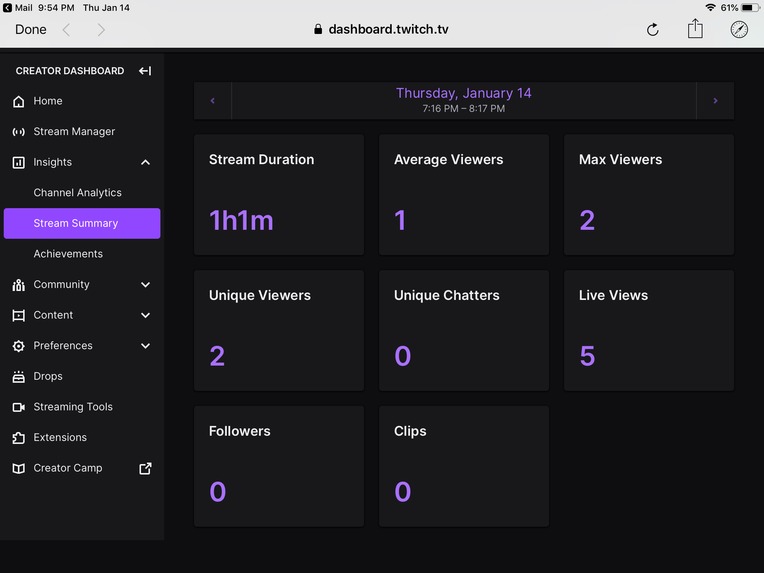Click the Unique Chatters card
Screen dimensions: 764x573
click(464, 331)
